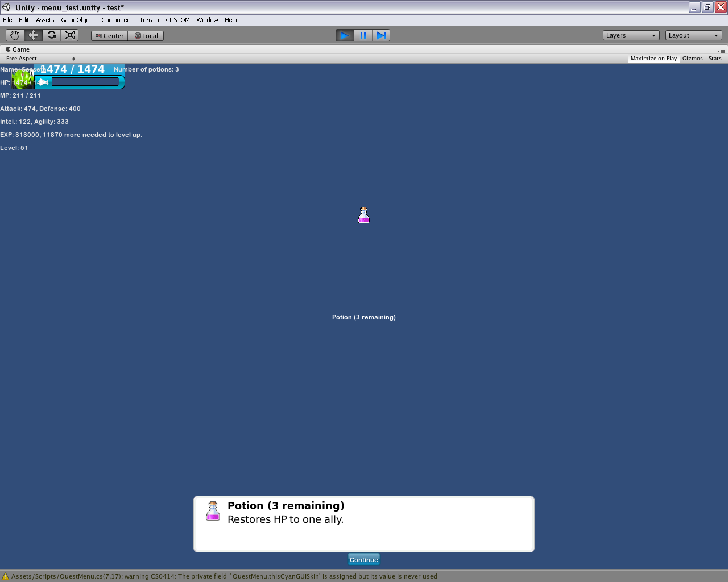Click 'Number of potions: 3' text
The width and height of the screenshot is (728, 582).
point(146,69)
